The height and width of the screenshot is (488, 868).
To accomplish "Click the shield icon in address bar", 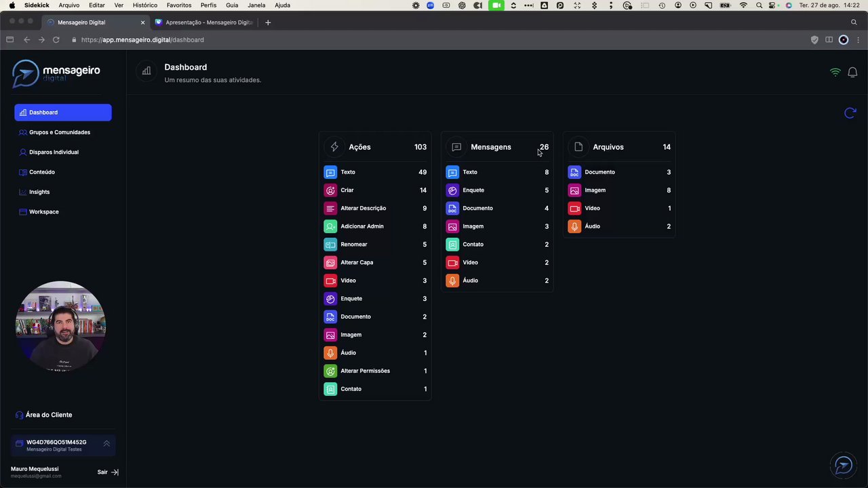I will point(814,40).
